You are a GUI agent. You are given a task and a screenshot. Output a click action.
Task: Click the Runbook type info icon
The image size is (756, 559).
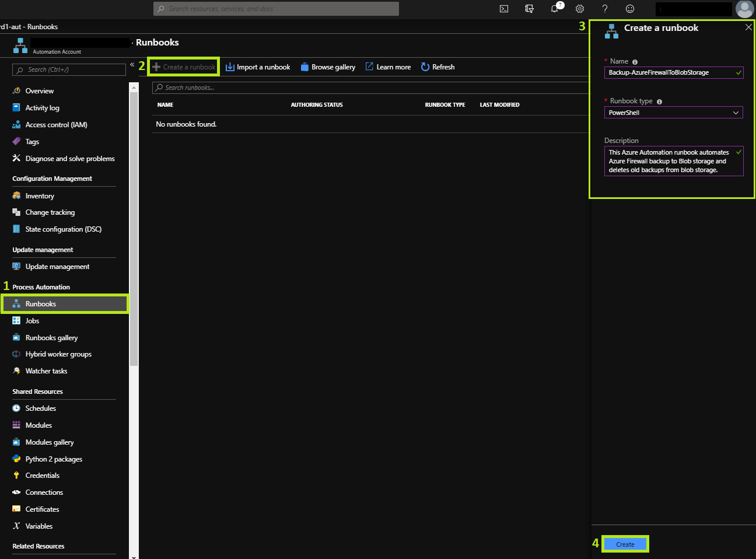(x=660, y=102)
